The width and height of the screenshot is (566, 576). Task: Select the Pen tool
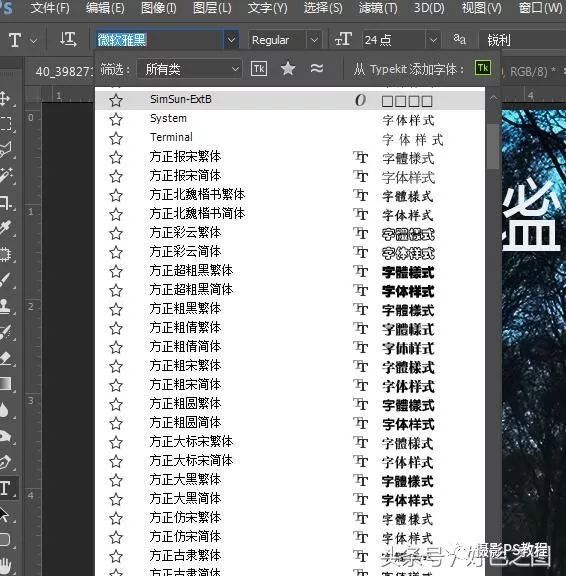coord(6,462)
